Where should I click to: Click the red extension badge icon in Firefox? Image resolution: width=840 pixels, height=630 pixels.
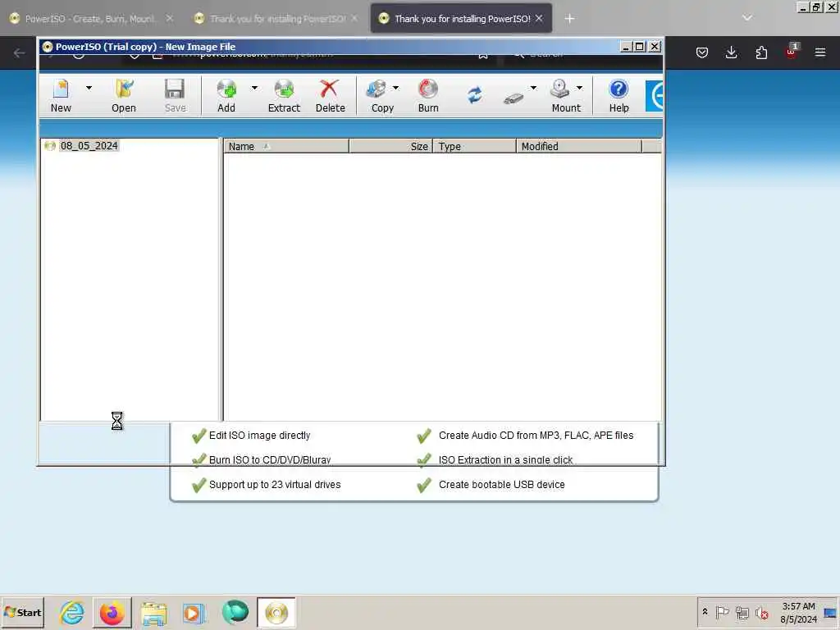tap(792, 52)
